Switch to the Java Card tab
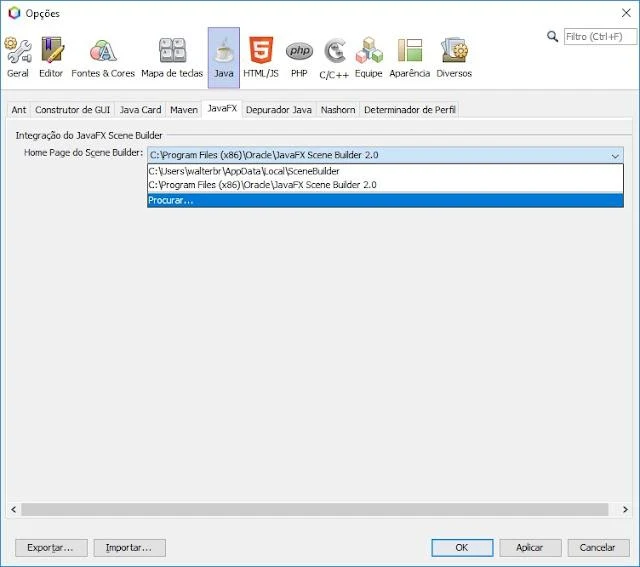 [x=140, y=110]
